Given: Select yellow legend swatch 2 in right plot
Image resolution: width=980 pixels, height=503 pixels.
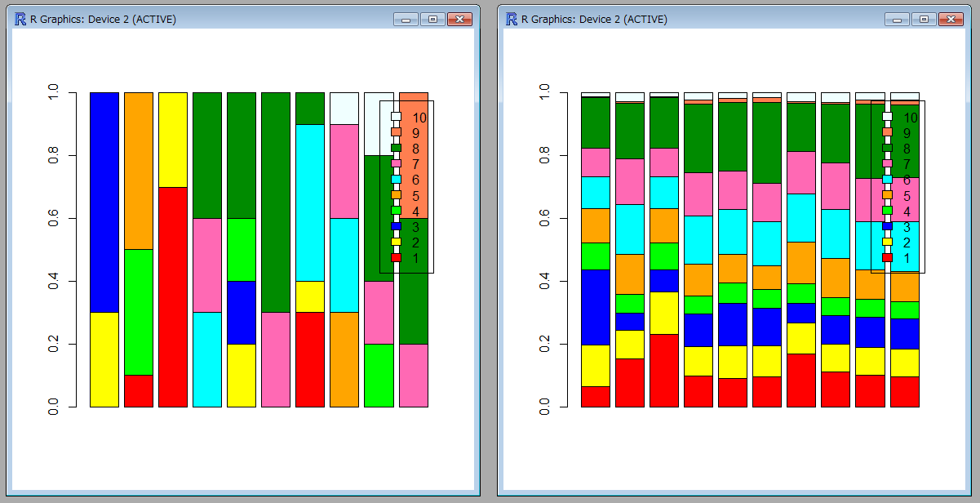Looking at the screenshot, I should (887, 243).
